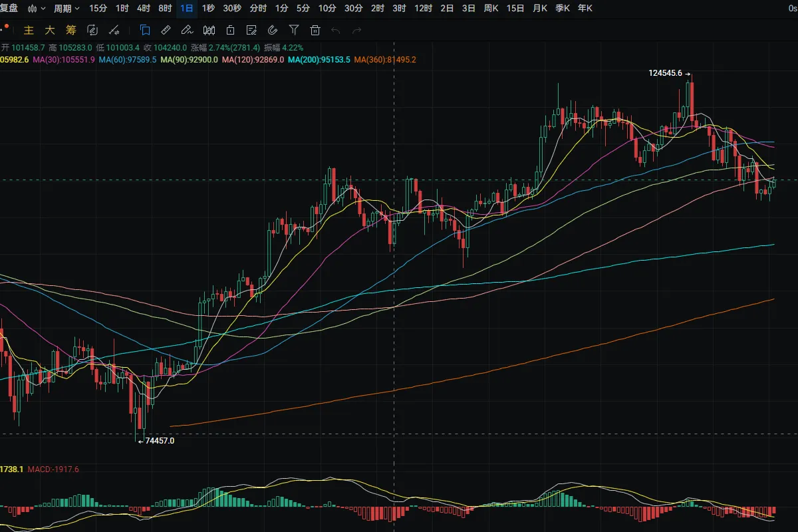Switch to 分时 intraday view
This screenshot has width=798, height=532.
[258, 9]
